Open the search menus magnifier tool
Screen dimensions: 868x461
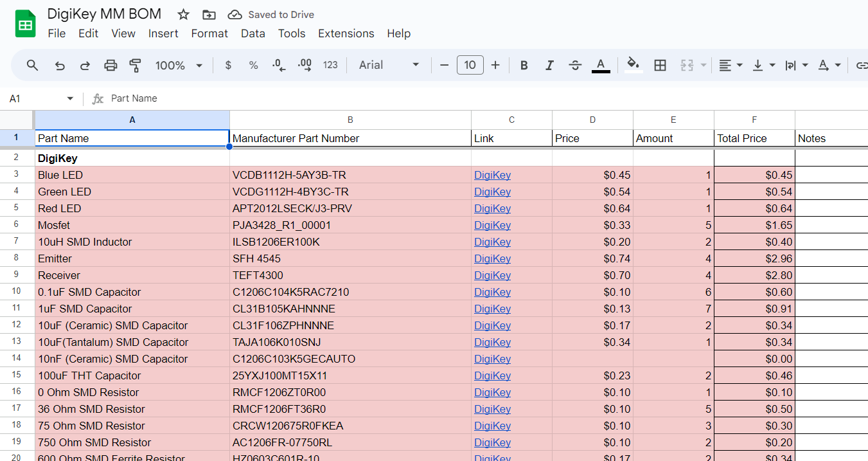click(x=32, y=65)
